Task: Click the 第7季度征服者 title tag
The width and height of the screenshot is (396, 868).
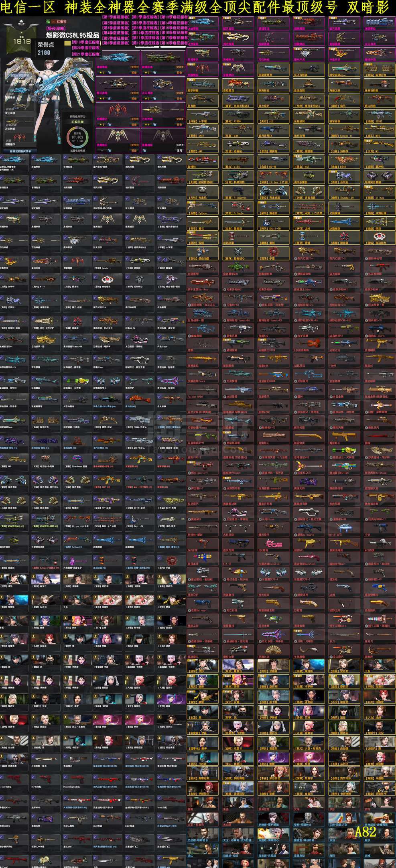Action: point(145,17)
